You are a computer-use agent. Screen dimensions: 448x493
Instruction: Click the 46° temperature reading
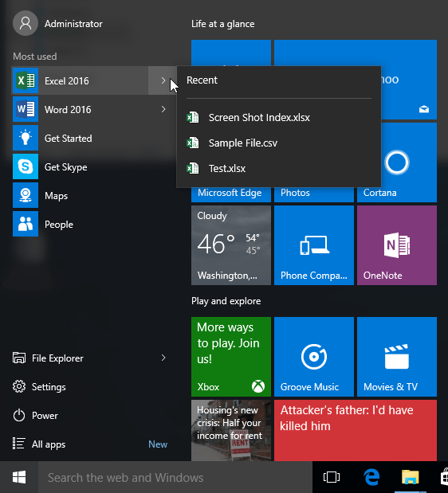tap(216, 244)
